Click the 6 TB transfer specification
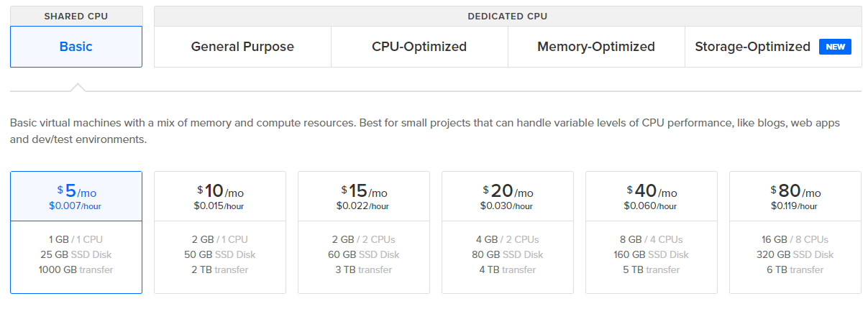This screenshot has height=309, width=868. tap(795, 269)
